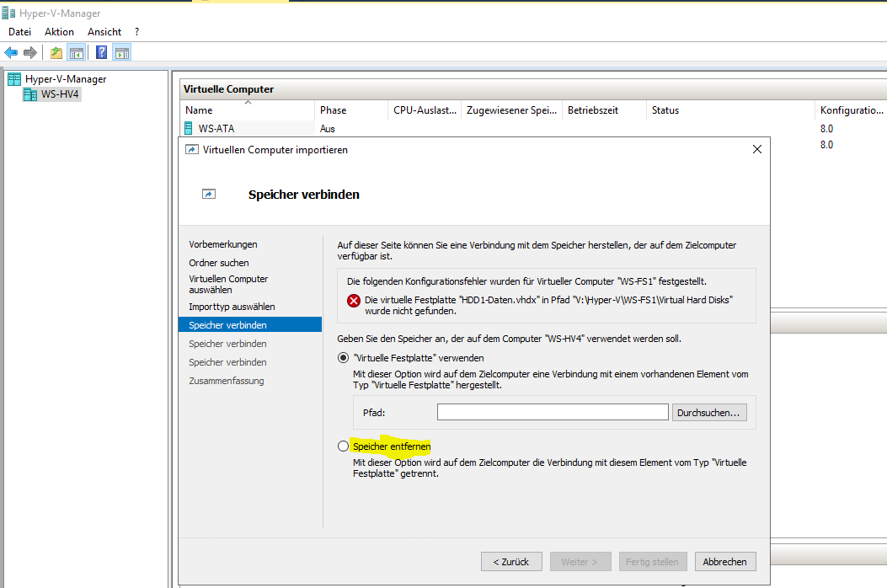Click the import wizard title icon

point(192,149)
